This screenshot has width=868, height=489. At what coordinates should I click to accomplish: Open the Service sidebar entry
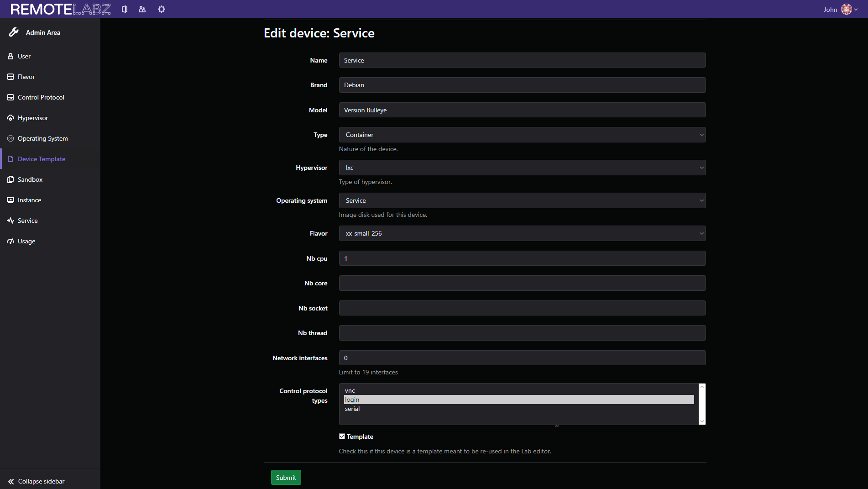pyautogui.click(x=28, y=221)
